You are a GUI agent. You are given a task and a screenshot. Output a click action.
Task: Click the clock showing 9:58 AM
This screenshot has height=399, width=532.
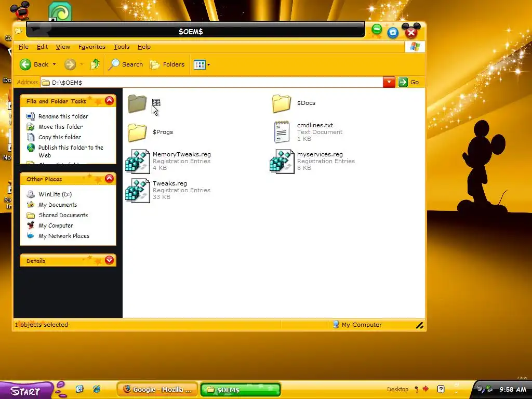click(513, 390)
